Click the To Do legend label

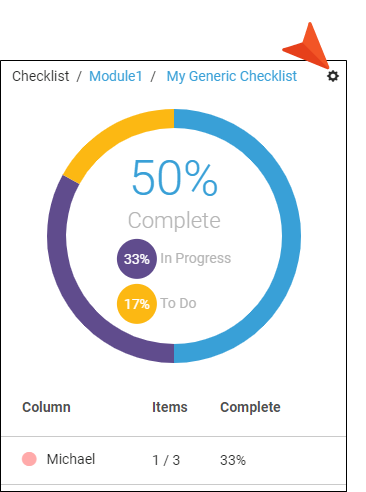pos(178,303)
